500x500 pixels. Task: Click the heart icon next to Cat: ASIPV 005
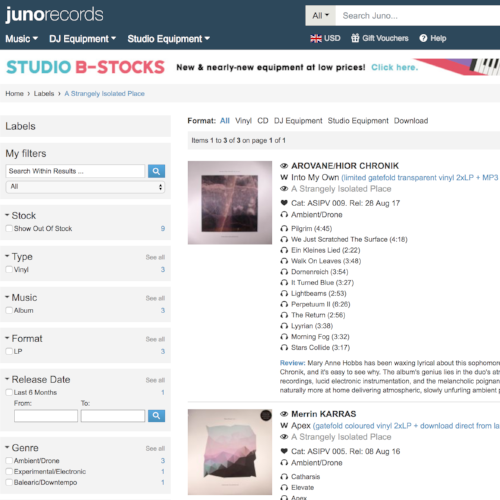point(284,451)
